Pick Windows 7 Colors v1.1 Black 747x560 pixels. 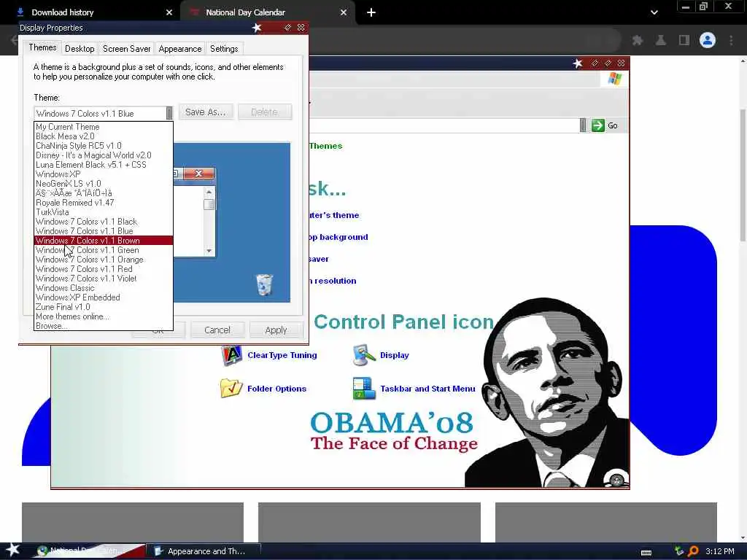point(104,222)
